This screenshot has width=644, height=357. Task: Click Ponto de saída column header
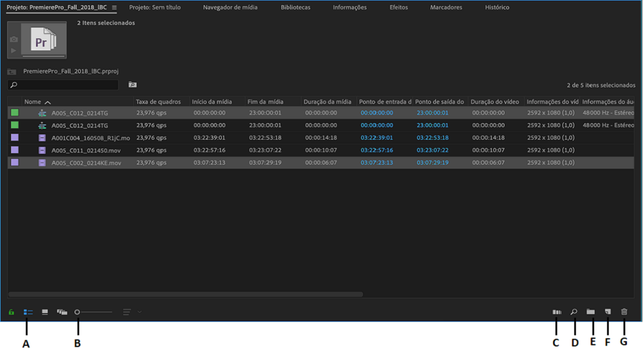pyautogui.click(x=439, y=102)
